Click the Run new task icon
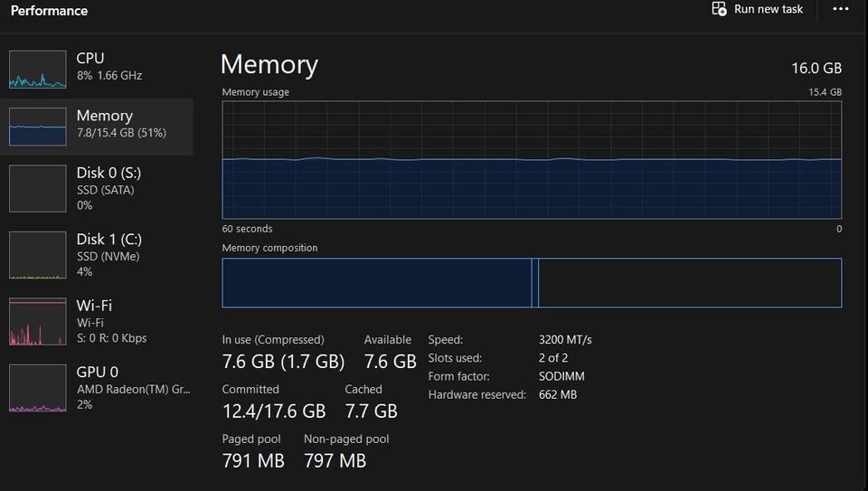868x491 pixels. [x=719, y=9]
